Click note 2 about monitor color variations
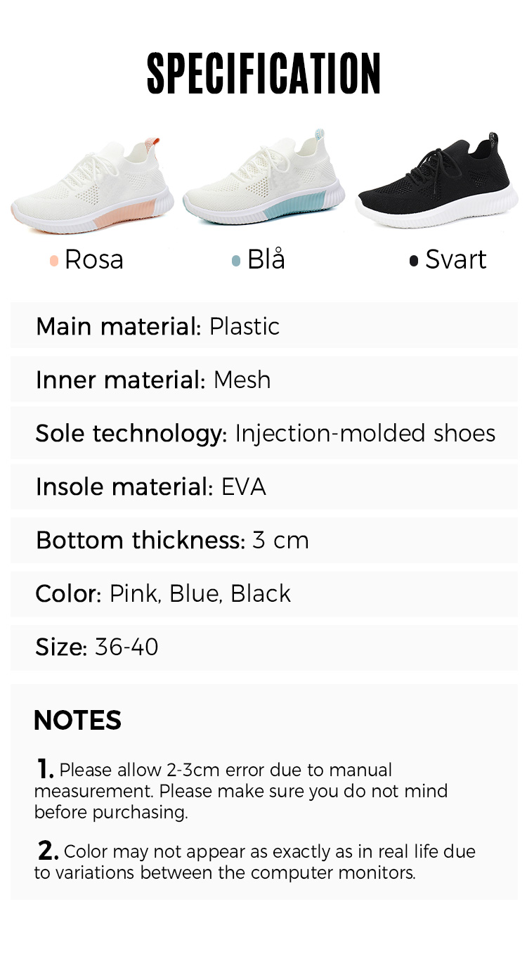The image size is (527, 980). point(255,862)
